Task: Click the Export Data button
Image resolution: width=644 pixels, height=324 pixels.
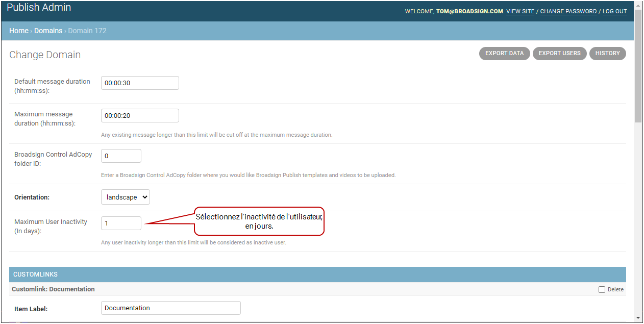Action: [504, 53]
